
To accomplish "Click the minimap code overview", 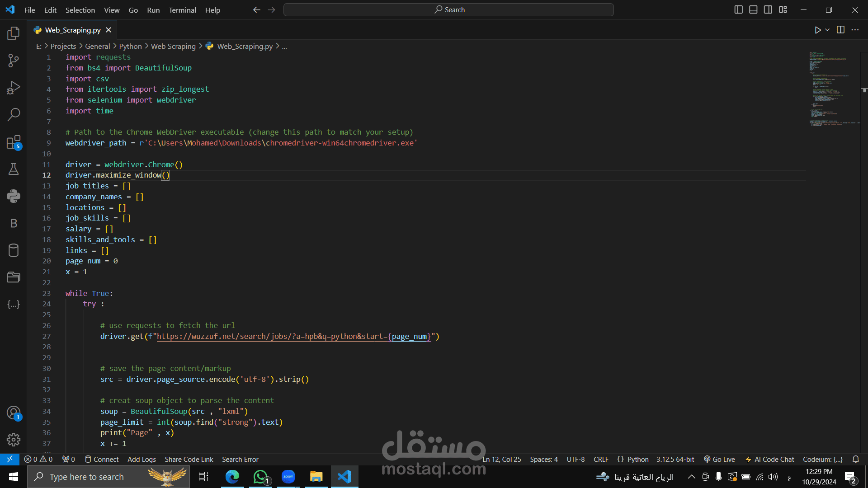I will coord(834,88).
